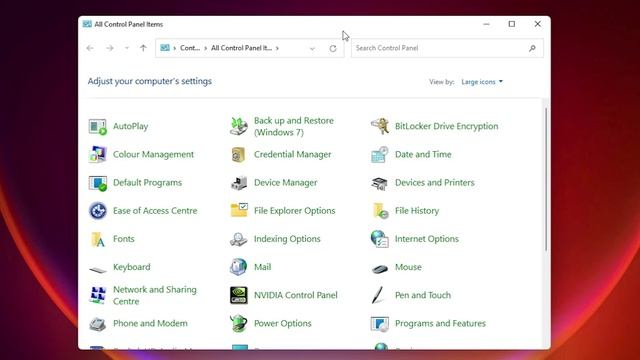Click the Credential Manager link text

coord(293,154)
